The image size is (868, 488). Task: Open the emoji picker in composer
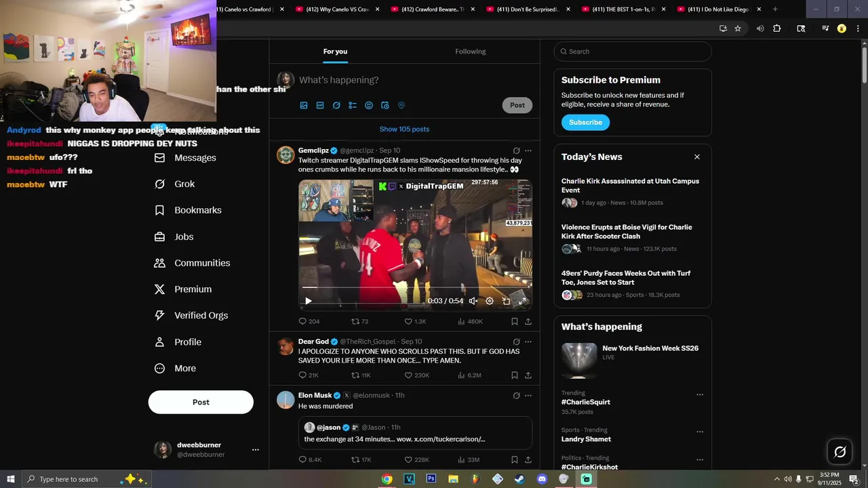coord(369,105)
